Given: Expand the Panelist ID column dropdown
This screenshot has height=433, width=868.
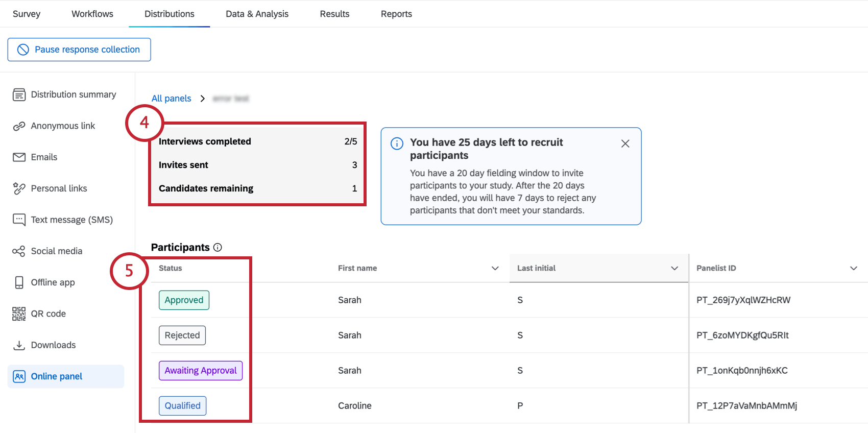Looking at the screenshot, I should point(853,268).
